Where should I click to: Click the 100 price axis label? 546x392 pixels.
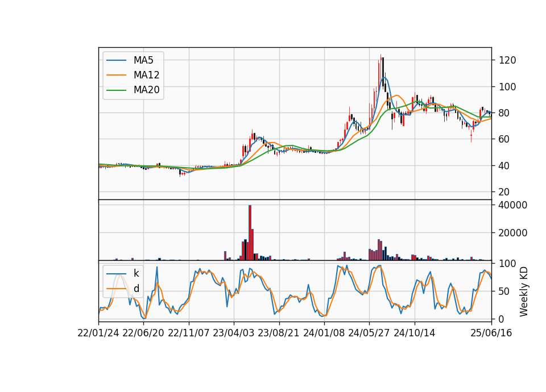tap(507, 87)
